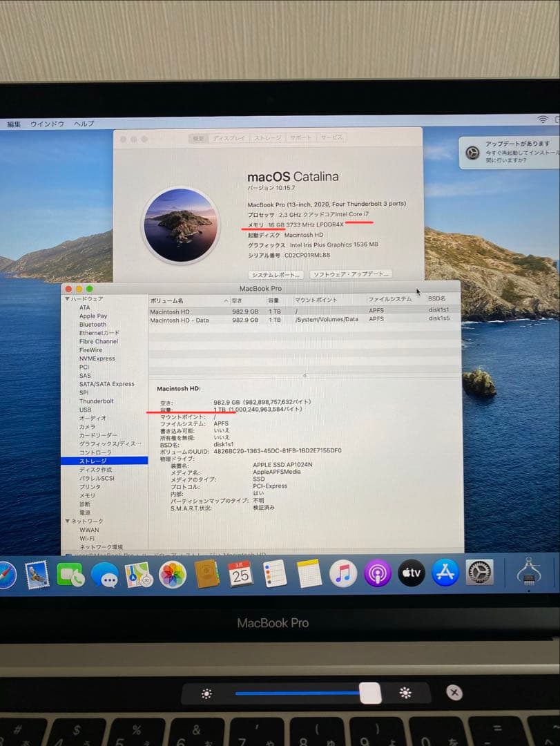Image resolution: width=560 pixels, height=746 pixels.
Task: Collapse the ネットワーク tree section
Action: point(68,521)
